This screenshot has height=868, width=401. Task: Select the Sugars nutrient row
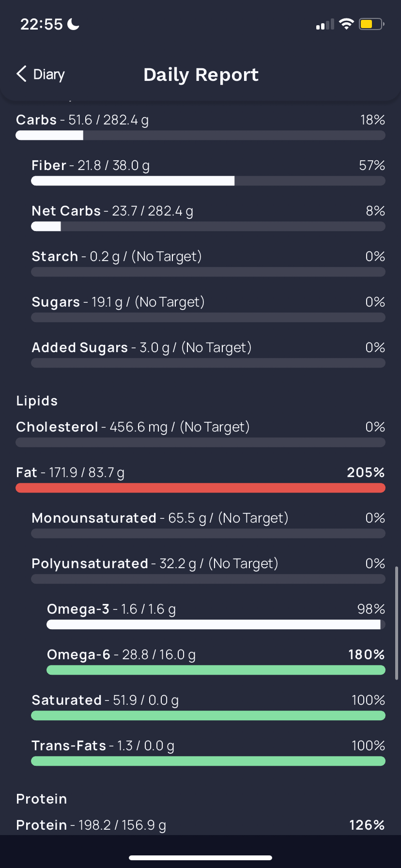click(208, 309)
